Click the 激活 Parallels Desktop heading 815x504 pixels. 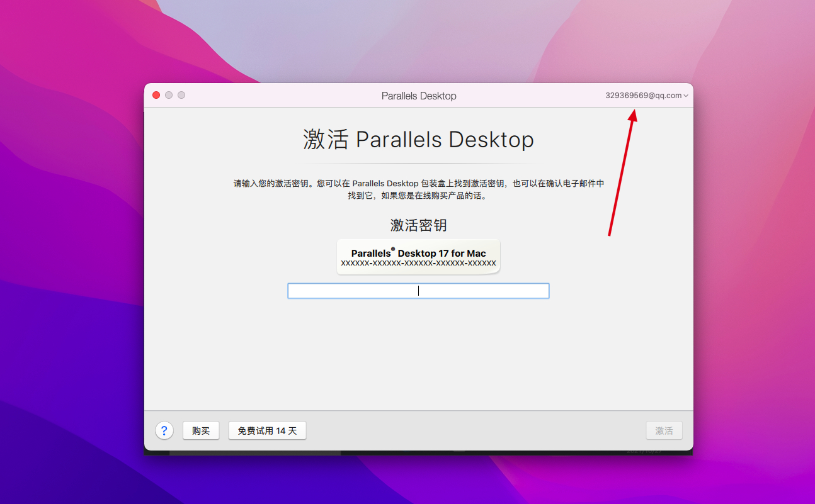click(418, 140)
